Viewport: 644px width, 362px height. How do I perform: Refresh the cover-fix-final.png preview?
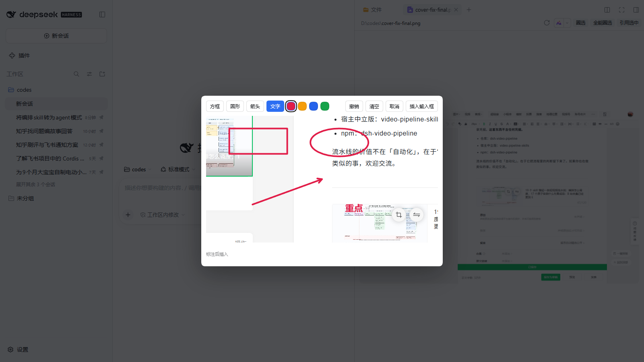[x=547, y=23]
